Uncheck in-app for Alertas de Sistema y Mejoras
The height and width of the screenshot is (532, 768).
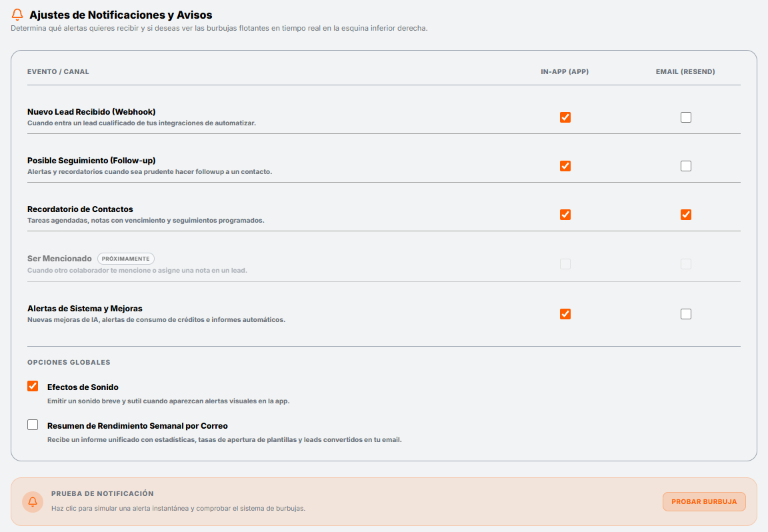point(565,314)
